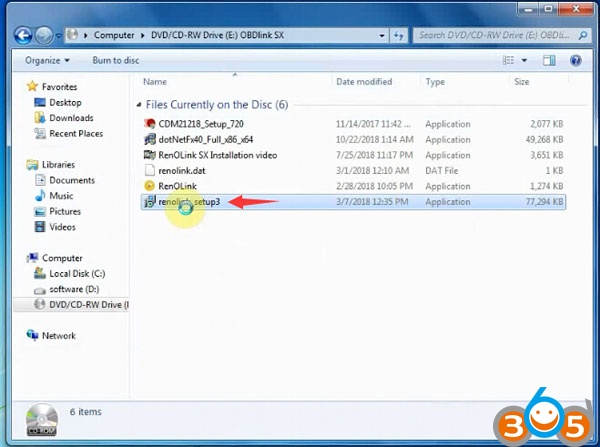
Task: Click the Burn to disc button
Action: tap(116, 60)
